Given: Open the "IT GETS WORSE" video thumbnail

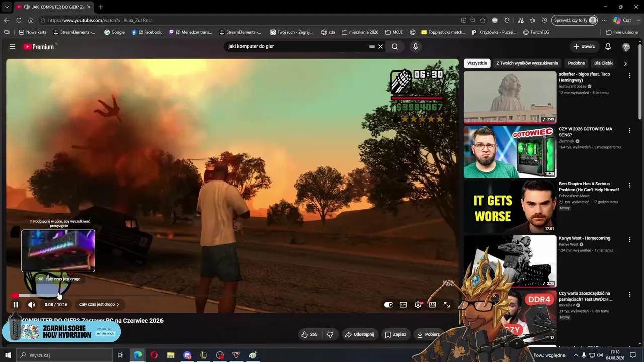Looking at the screenshot, I should pos(510,207).
